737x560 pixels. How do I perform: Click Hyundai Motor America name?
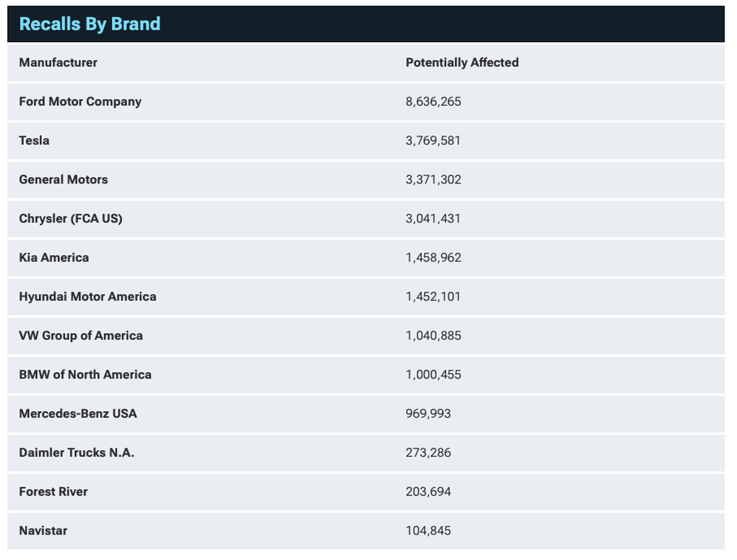click(87, 297)
